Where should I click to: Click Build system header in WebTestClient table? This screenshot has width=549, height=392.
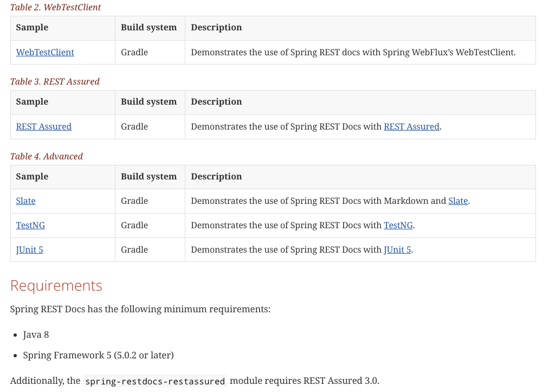coord(149,27)
